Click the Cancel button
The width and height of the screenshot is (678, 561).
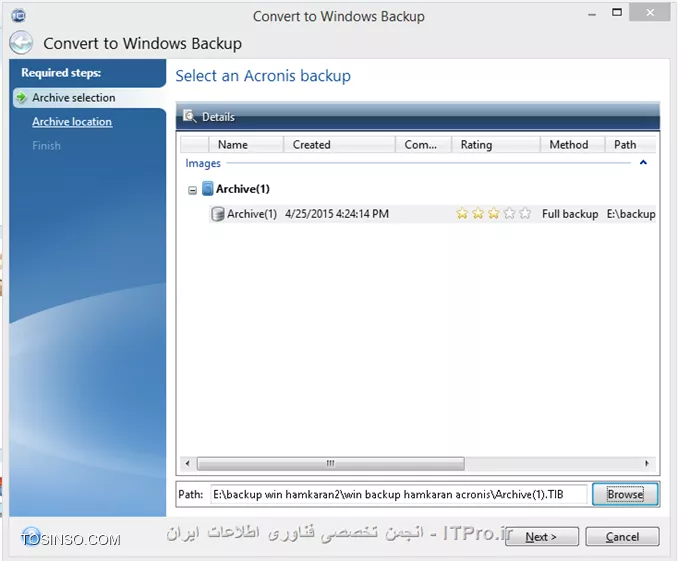click(622, 537)
